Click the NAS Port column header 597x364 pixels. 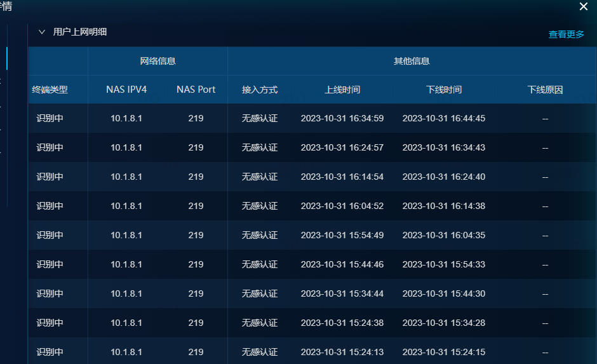click(x=196, y=90)
